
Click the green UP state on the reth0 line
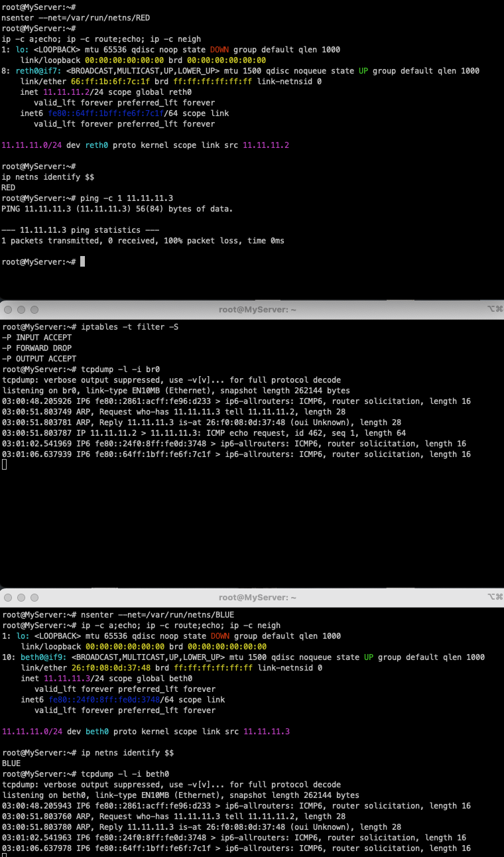365,71
